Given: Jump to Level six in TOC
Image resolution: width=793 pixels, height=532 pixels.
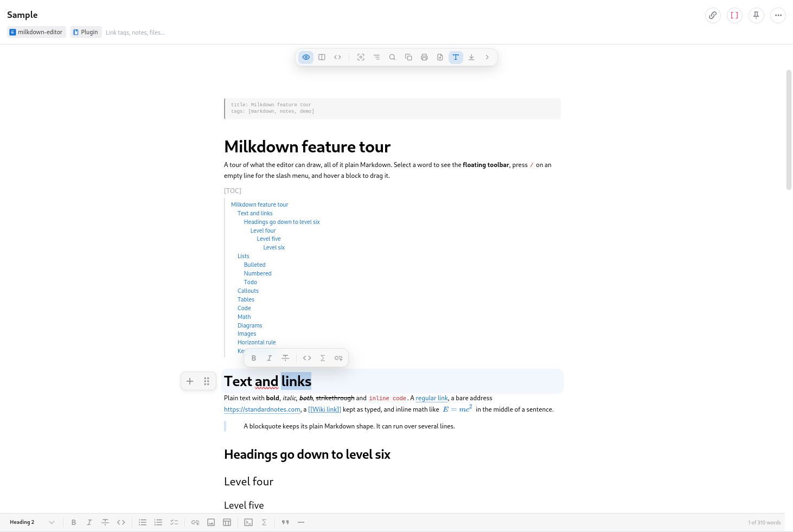Looking at the screenshot, I should 274,247.
